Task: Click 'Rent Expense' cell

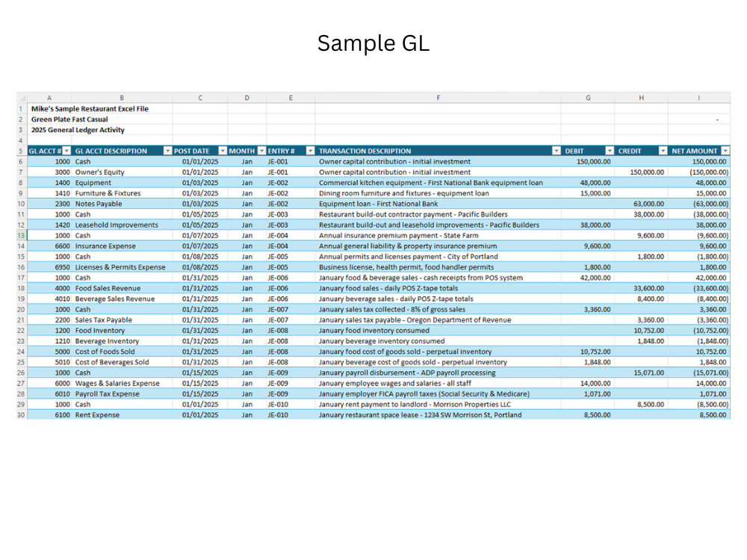Action: [x=122, y=414]
